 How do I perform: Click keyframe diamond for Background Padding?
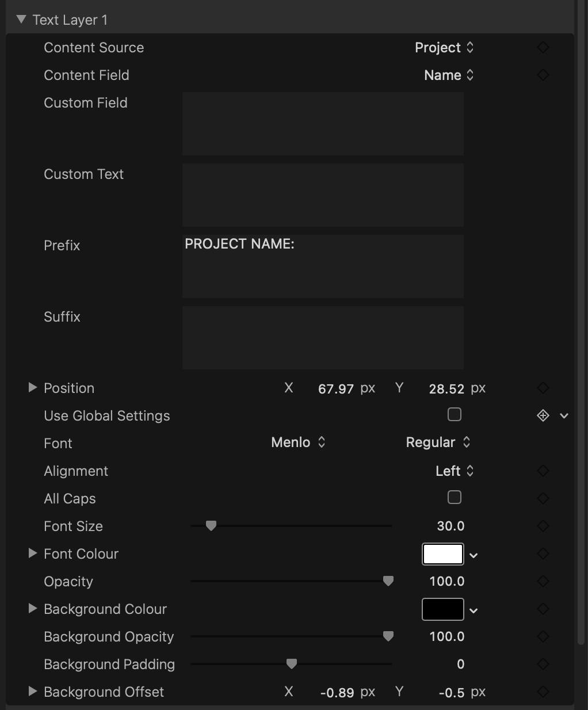pyautogui.click(x=543, y=664)
